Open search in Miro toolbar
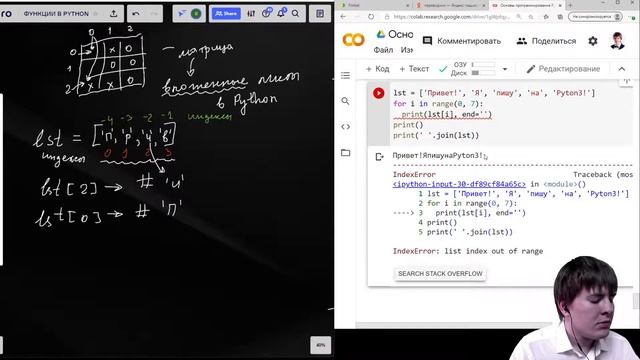 (296, 13)
